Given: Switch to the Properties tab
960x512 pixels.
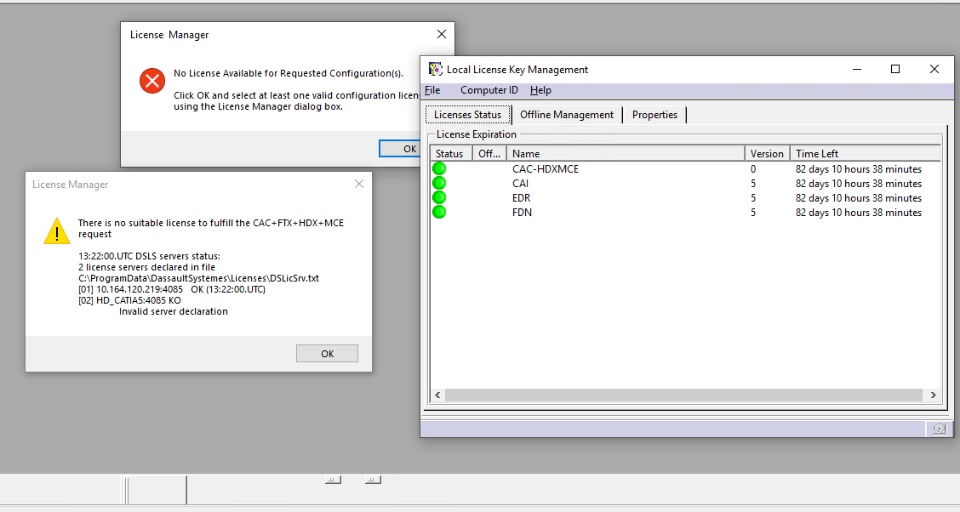Looking at the screenshot, I should [654, 115].
